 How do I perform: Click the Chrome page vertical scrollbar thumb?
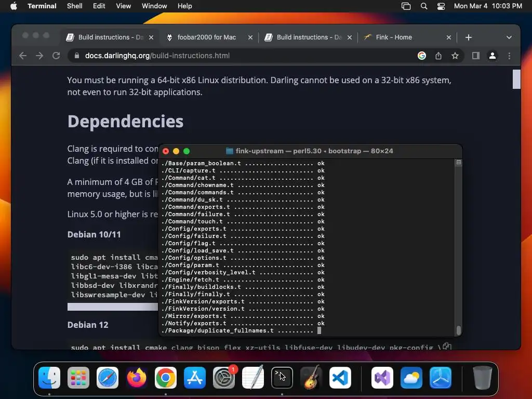pyautogui.click(x=516, y=79)
